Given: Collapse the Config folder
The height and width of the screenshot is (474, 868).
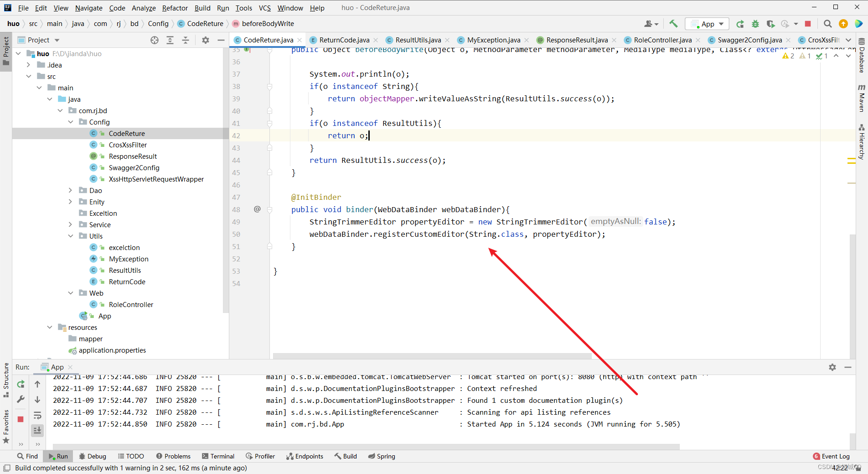Looking at the screenshot, I should click(x=71, y=122).
